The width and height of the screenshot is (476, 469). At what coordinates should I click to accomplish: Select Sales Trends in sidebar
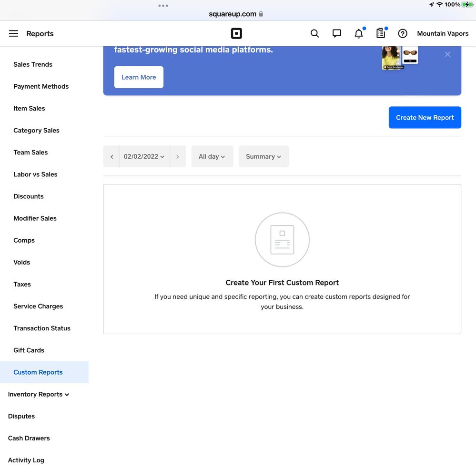[x=33, y=64]
